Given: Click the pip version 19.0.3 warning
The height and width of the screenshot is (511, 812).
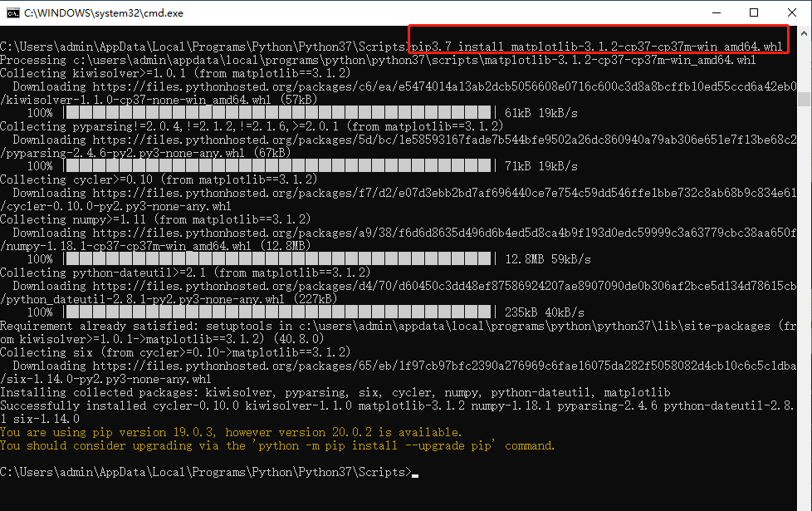Looking at the screenshot, I should click(231, 432).
